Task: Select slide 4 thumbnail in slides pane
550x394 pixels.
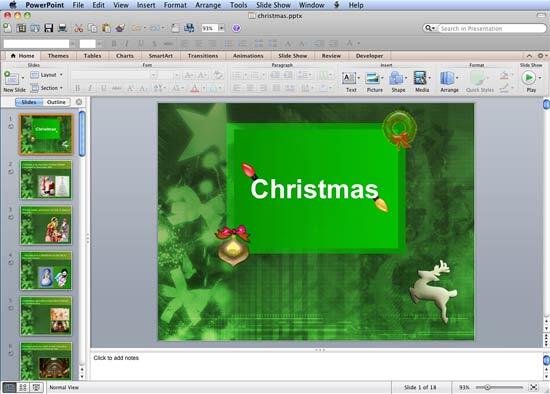Action: click(x=46, y=271)
